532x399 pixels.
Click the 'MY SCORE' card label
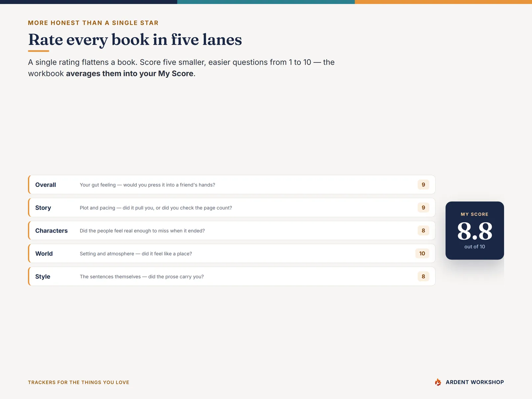pos(475,214)
